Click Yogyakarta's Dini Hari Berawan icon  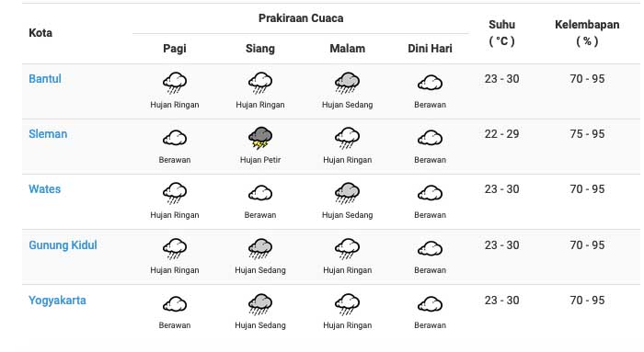click(430, 304)
